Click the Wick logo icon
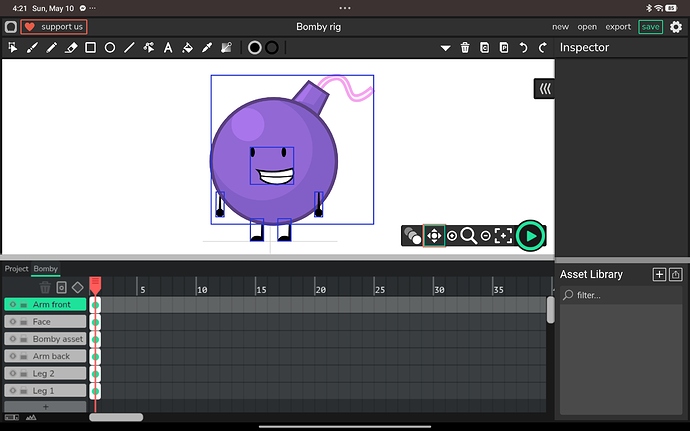Viewport: 690px width, 431px height. pyautogui.click(x=11, y=27)
